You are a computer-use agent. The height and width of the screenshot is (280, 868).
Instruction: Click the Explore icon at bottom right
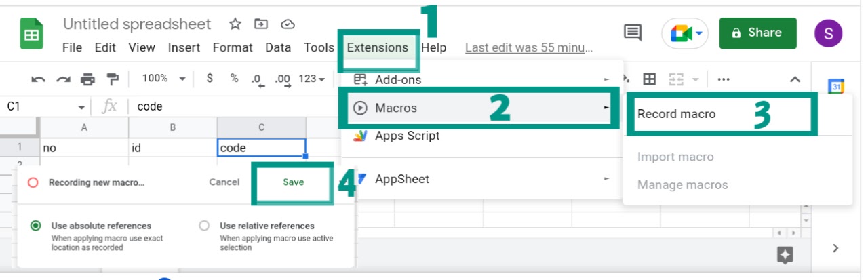click(x=785, y=255)
